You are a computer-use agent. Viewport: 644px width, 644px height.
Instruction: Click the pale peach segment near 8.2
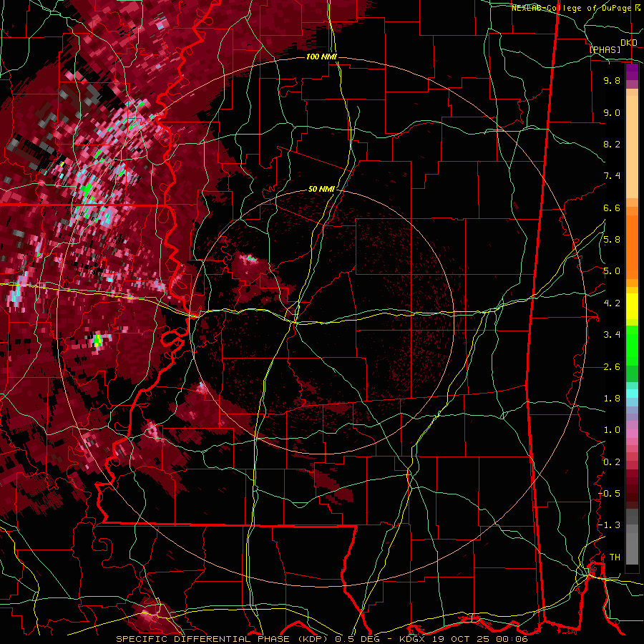[632, 148]
